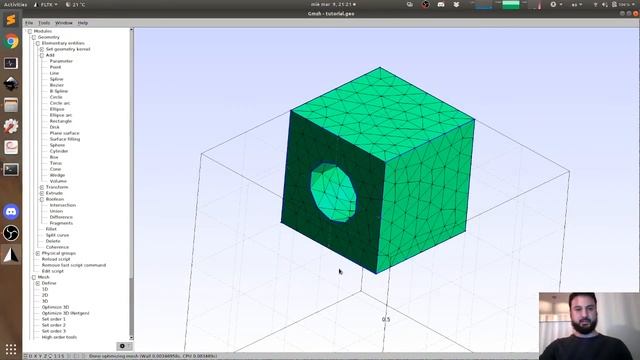
Task: Add a Box entity
Action: click(54, 157)
